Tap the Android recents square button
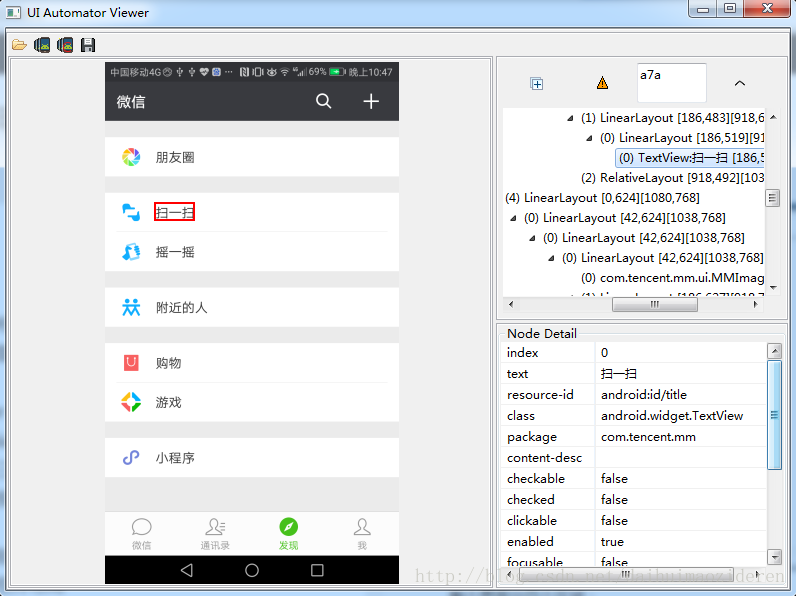The height and width of the screenshot is (596, 796). pyautogui.click(x=317, y=570)
